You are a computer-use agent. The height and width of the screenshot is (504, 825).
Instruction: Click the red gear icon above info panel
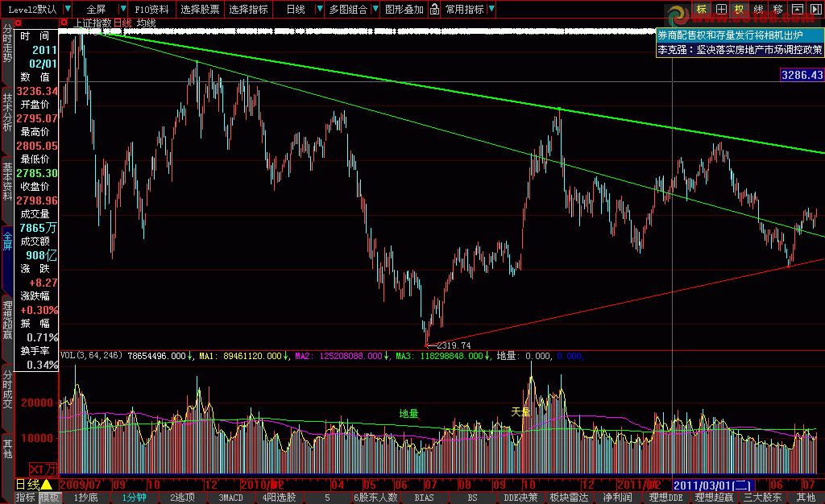(19, 23)
